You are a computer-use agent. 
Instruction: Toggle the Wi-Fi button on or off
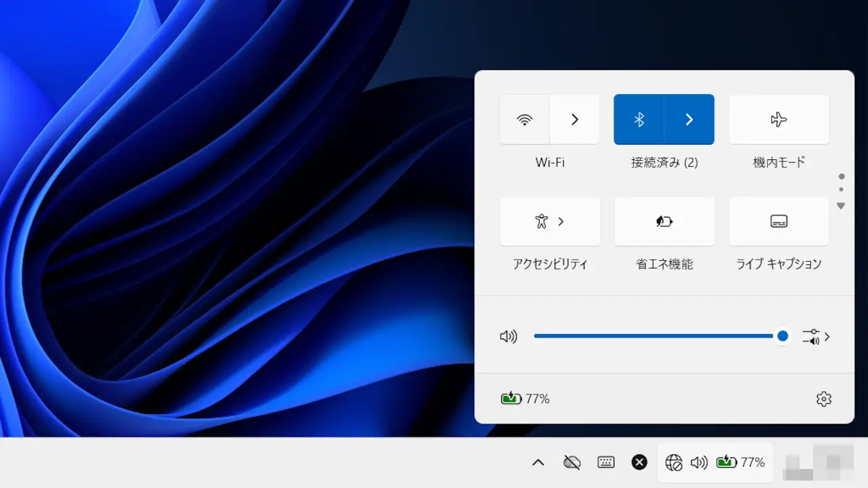(524, 119)
